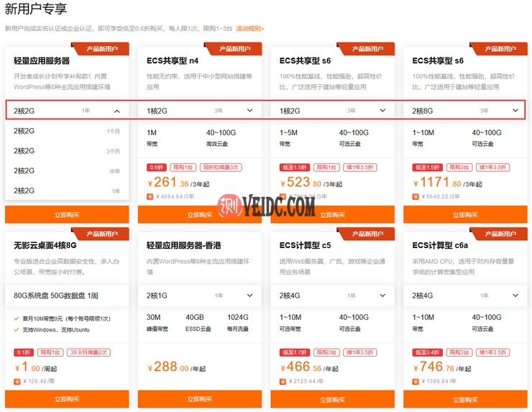Click 40GB ESSD云盘 spec
This screenshot has height=412, width=532.
point(198,322)
